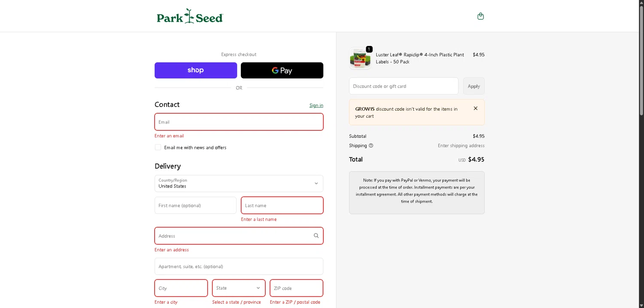Click the Sign in link

click(x=316, y=106)
